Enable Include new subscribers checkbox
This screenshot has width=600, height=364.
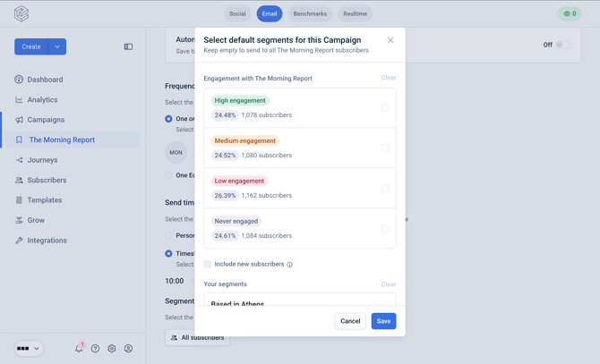208,265
